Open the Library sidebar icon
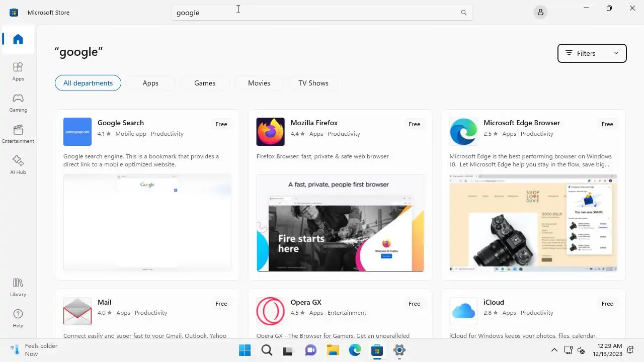 (x=18, y=287)
